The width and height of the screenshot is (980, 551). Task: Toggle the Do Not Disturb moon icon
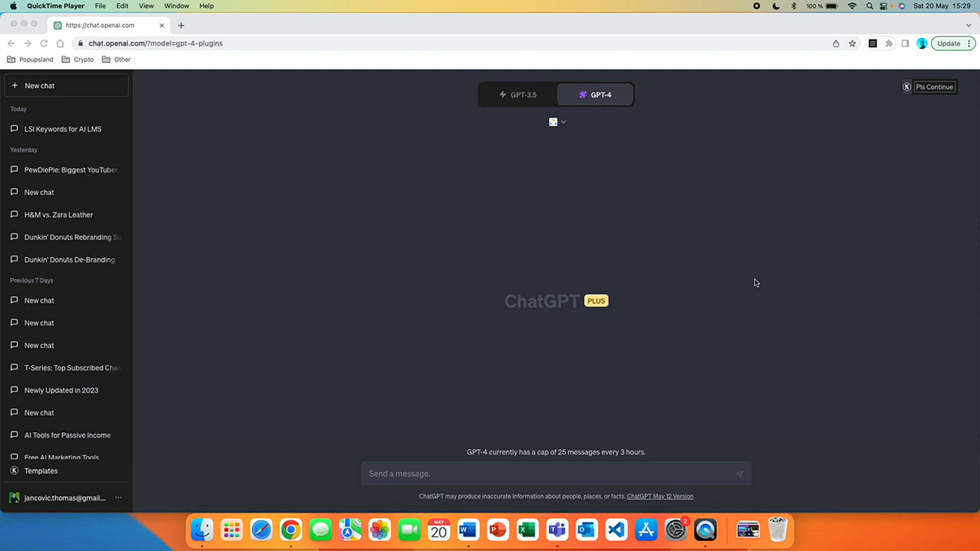point(776,6)
